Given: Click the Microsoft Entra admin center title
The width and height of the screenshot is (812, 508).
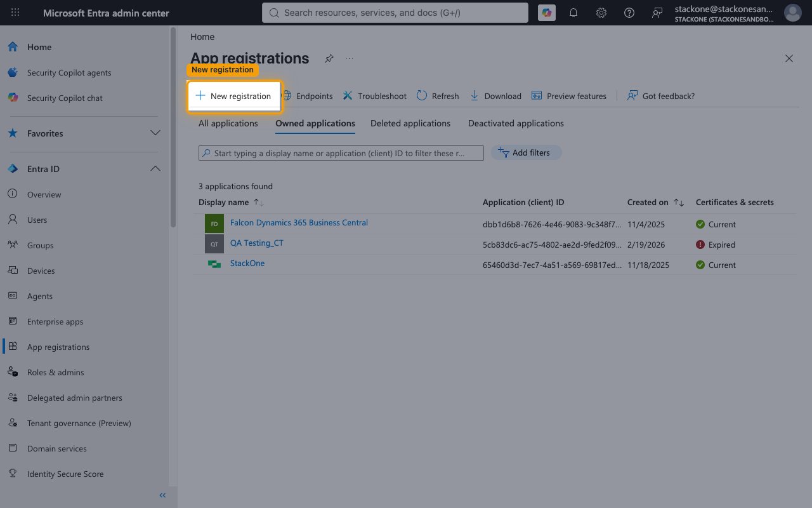Looking at the screenshot, I should (x=106, y=13).
